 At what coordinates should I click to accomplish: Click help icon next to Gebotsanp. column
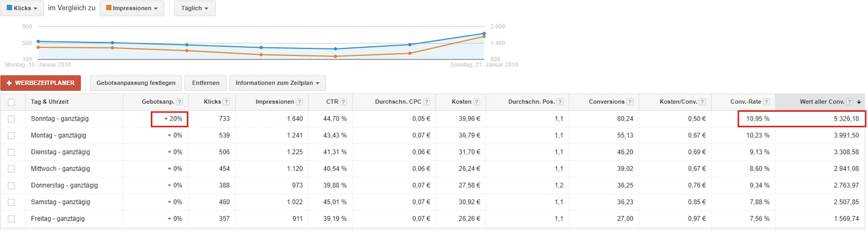179,102
